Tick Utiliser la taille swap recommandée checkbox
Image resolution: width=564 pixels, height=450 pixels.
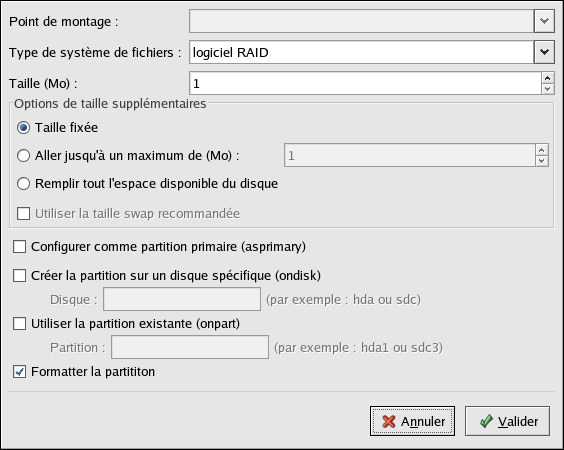[x=23, y=213]
